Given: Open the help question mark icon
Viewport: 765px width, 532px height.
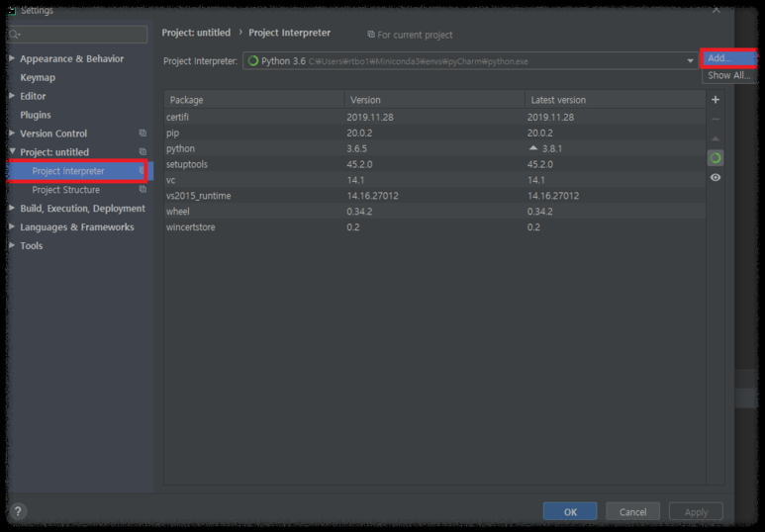Looking at the screenshot, I should coord(18,511).
